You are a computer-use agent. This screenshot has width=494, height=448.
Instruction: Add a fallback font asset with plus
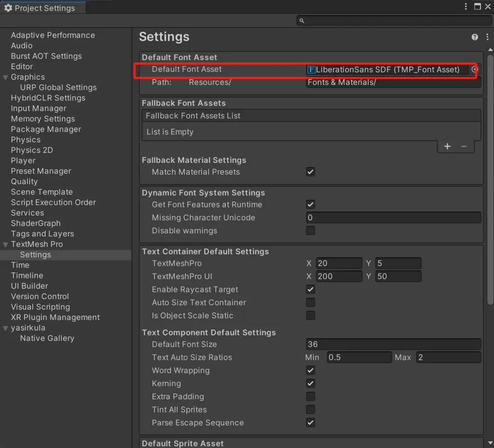click(447, 146)
